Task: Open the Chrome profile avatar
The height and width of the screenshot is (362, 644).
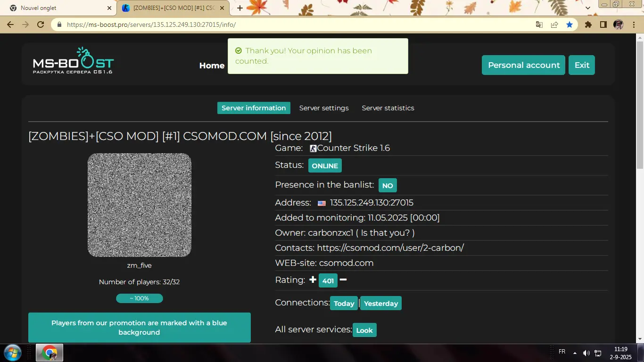Action: (618, 25)
